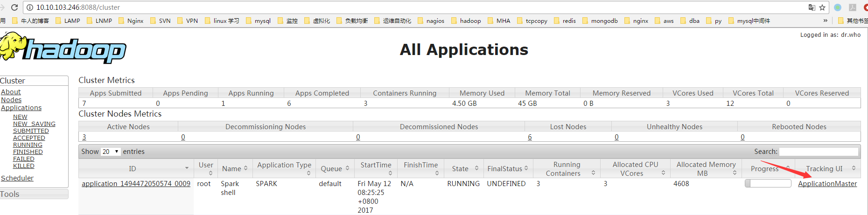Open the mongodb bookmark folder
The width and height of the screenshot is (868, 215).
[x=600, y=21]
